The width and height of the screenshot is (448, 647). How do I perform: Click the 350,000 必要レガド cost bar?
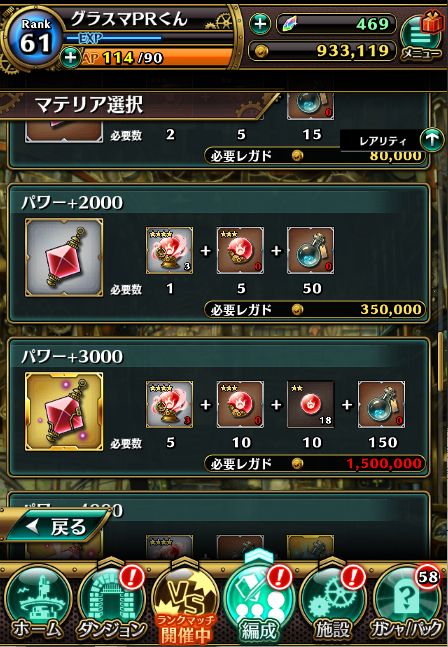pyautogui.click(x=315, y=309)
